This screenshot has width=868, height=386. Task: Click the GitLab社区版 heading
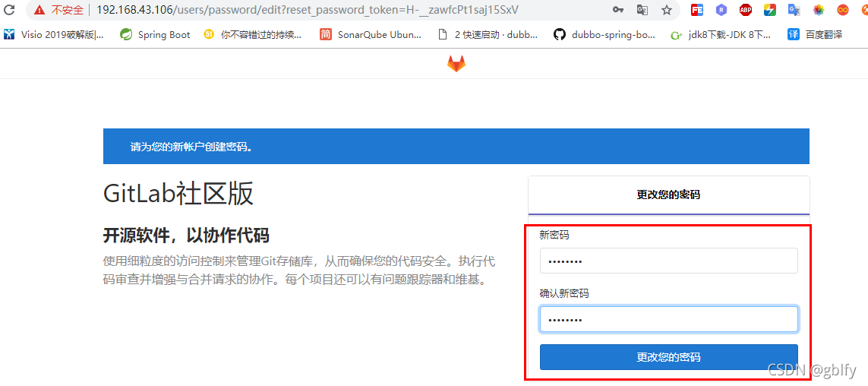178,193
